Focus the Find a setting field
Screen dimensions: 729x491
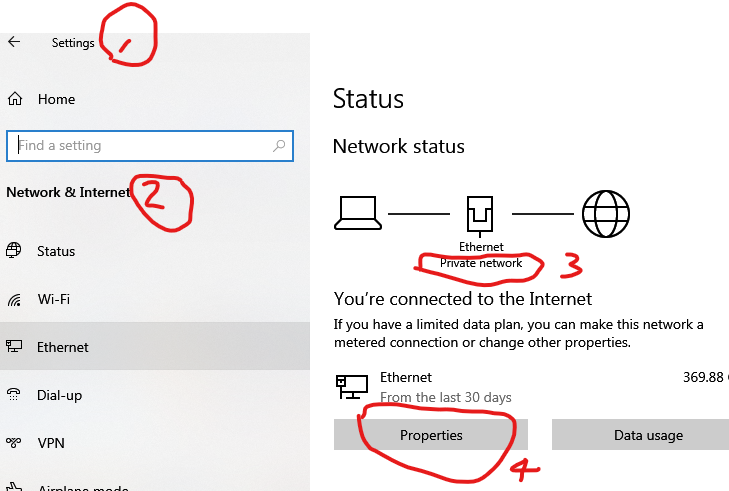150,146
